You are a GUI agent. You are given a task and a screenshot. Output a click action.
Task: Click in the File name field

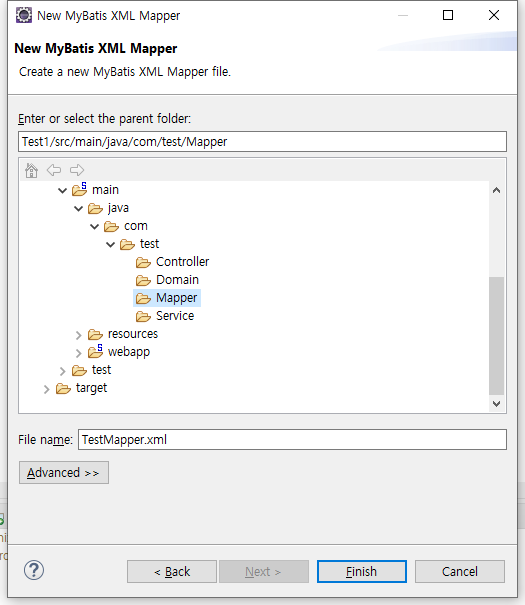(292, 439)
